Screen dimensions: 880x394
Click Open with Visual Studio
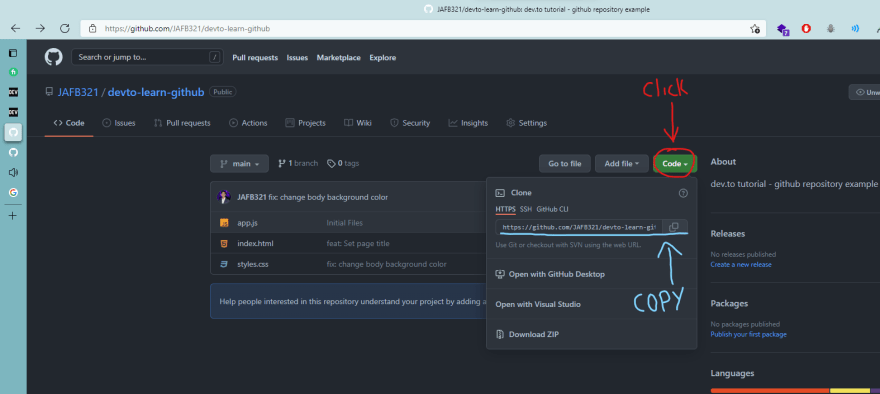coord(538,304)
